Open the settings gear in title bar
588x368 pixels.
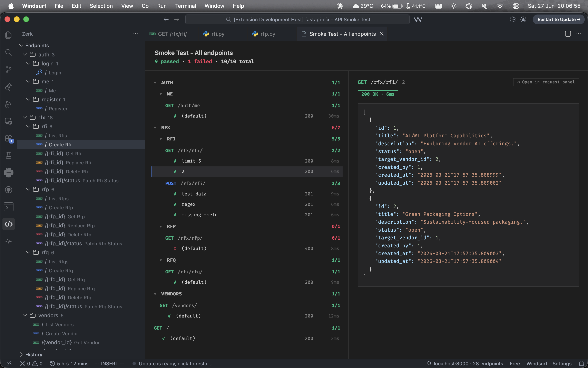pos(512,19)
